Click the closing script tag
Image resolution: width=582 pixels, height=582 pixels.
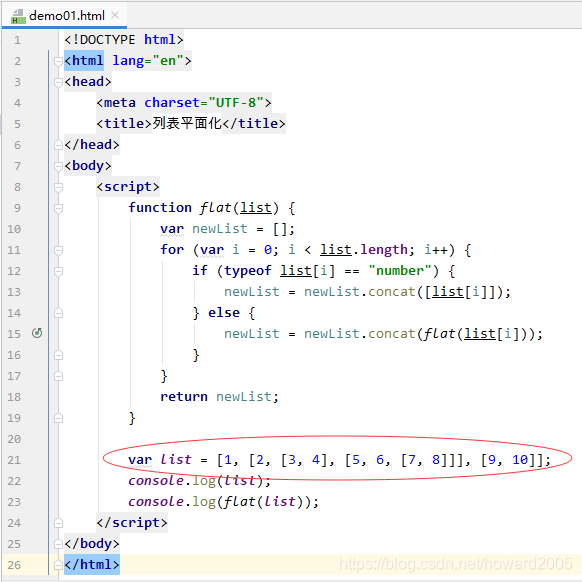[x=132, y=523]
